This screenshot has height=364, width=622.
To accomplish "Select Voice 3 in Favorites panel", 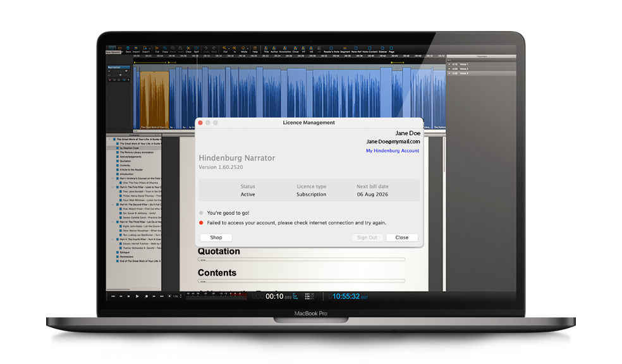I will [x=482, y=73].
